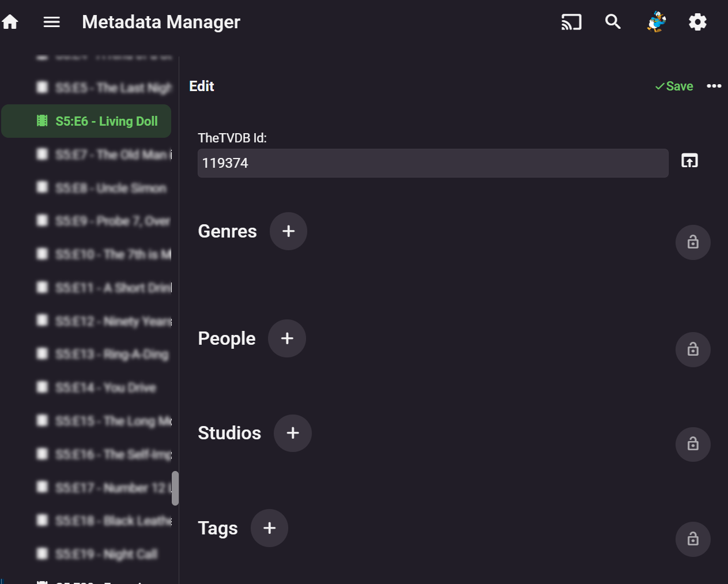
Task: Open the settings gear
Action: tap(697, 22)
